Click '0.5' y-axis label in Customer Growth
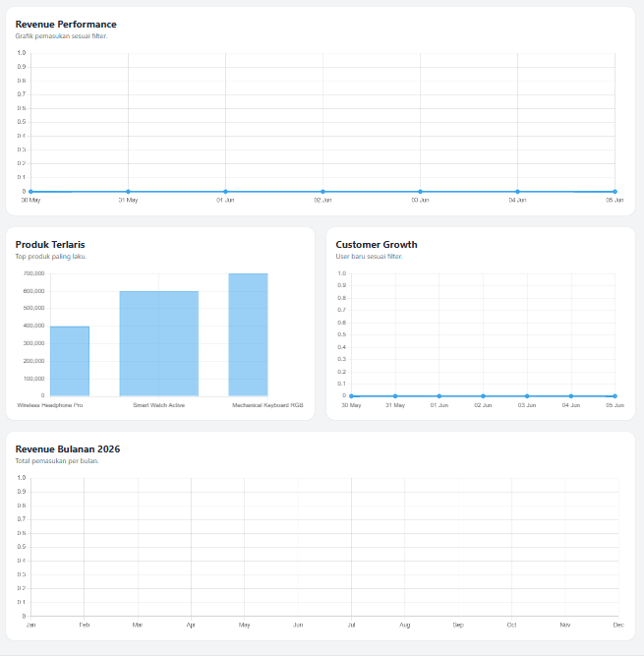The width and height of the screenshot is (644, 656). 342,334
